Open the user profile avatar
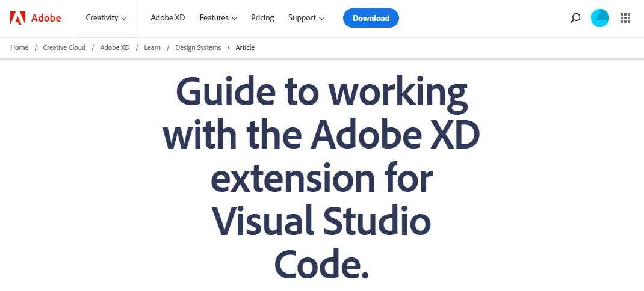The height and width of the screenshot is (291, 644). click(x=599, y=18)
